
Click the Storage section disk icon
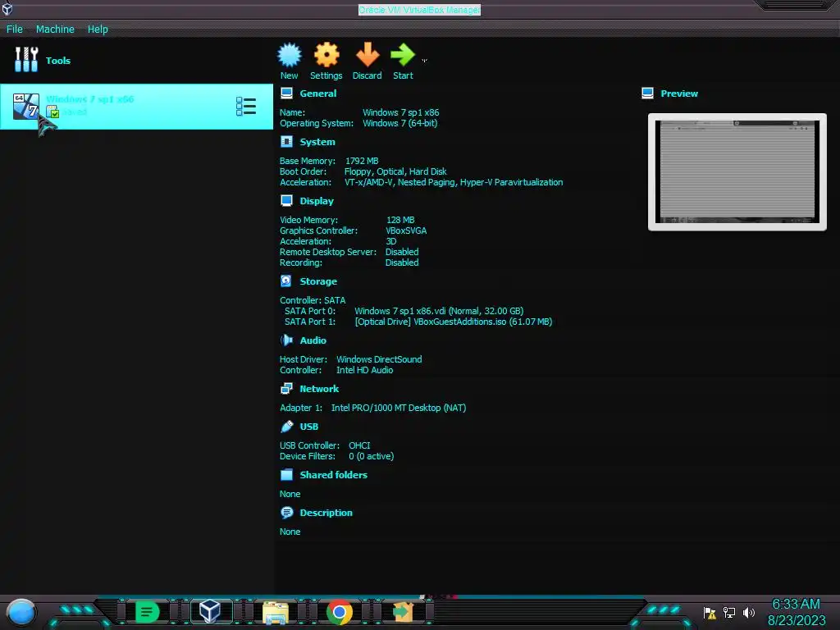286,281
